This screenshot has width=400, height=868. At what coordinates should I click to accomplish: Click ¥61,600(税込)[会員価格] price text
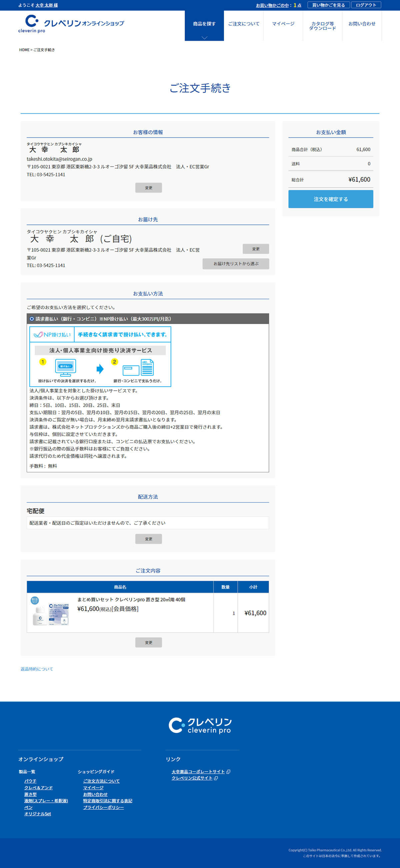pos(108,609)
